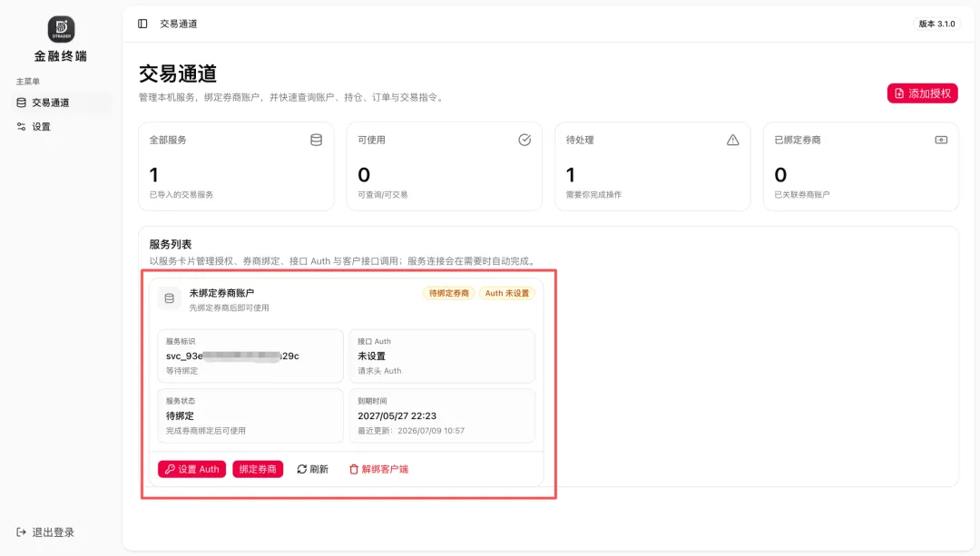
Task: Select the 服务标识 svc_ field
Action: pyautogui.click(x=250, y=356)
